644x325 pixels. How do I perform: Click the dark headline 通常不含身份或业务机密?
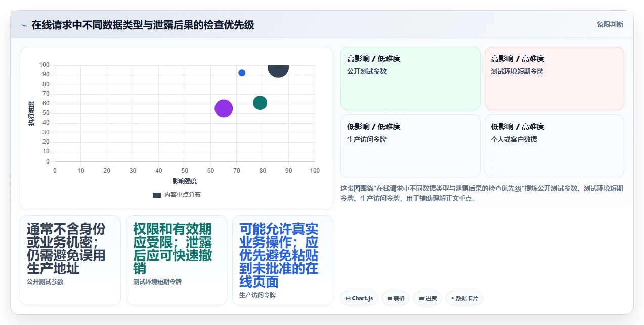tap(66, 249)
